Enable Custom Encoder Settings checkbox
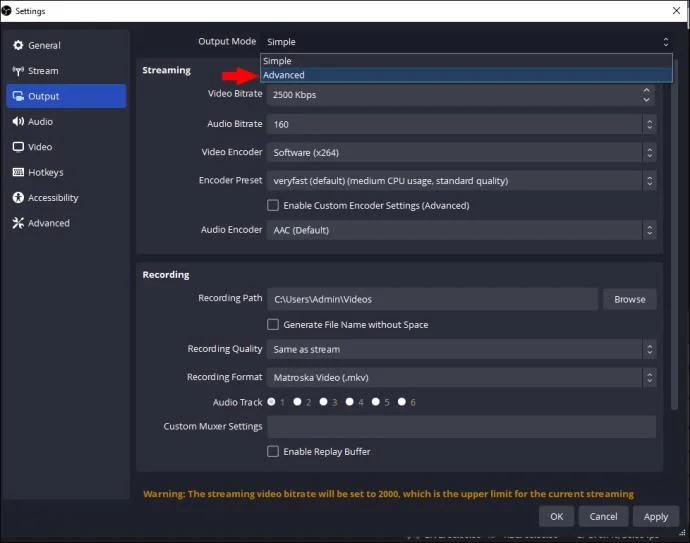This screenshot has height=543, width=690. point(273,205)
